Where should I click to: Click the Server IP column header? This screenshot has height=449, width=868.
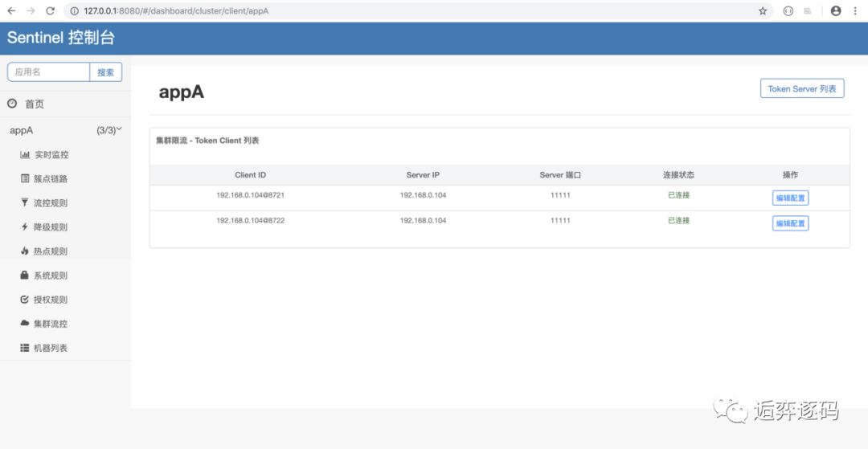pyautogui.click(x=423, y=175)
